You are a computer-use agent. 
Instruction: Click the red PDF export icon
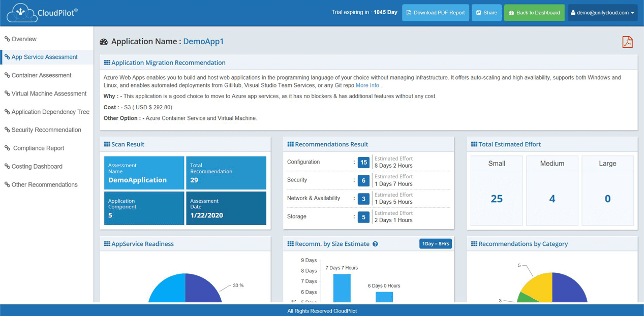[x=627, y=42]
